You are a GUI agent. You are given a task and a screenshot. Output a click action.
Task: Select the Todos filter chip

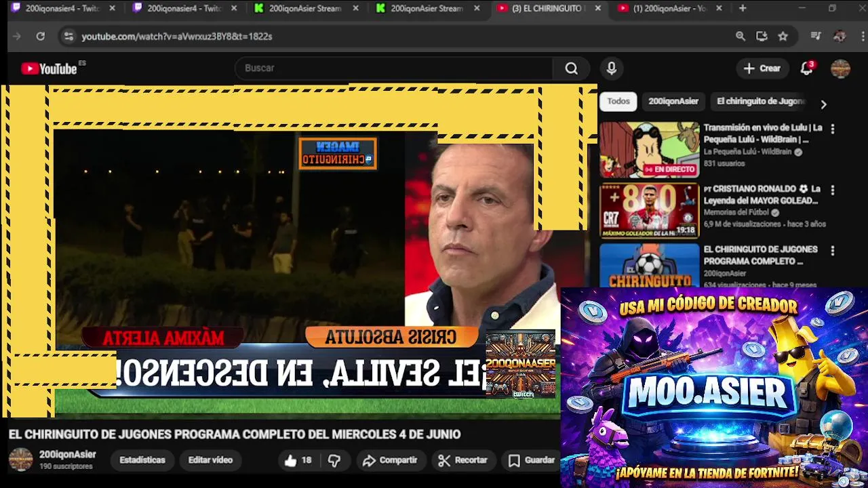coord(618,102)
